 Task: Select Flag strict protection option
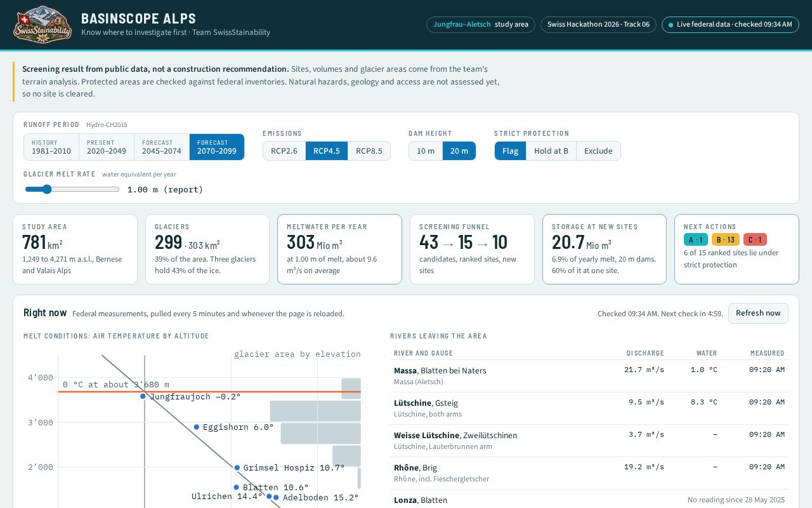[510, 150]
